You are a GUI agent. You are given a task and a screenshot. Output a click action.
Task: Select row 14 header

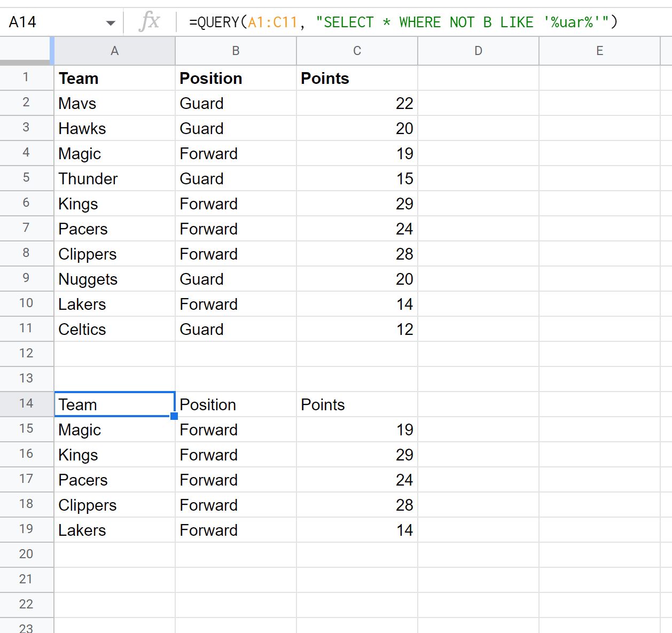tap(26, 404)
